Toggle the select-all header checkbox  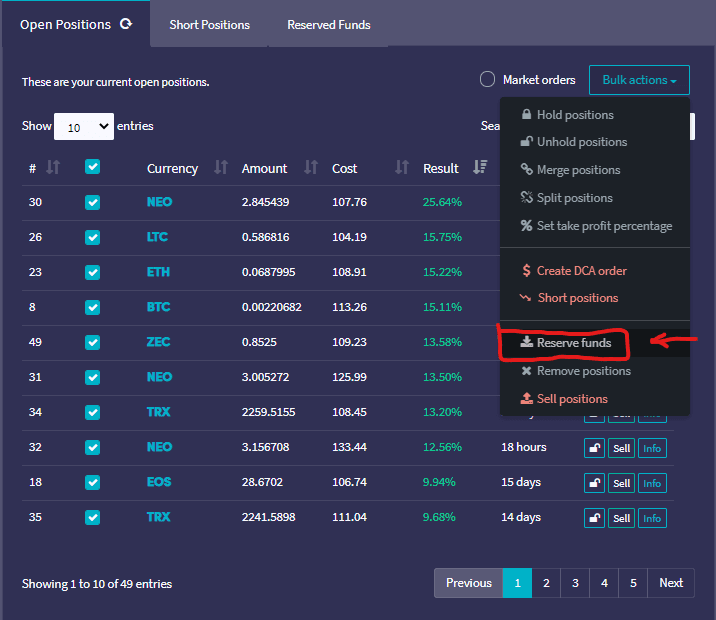pyautogui.click(x=93, y=167)
